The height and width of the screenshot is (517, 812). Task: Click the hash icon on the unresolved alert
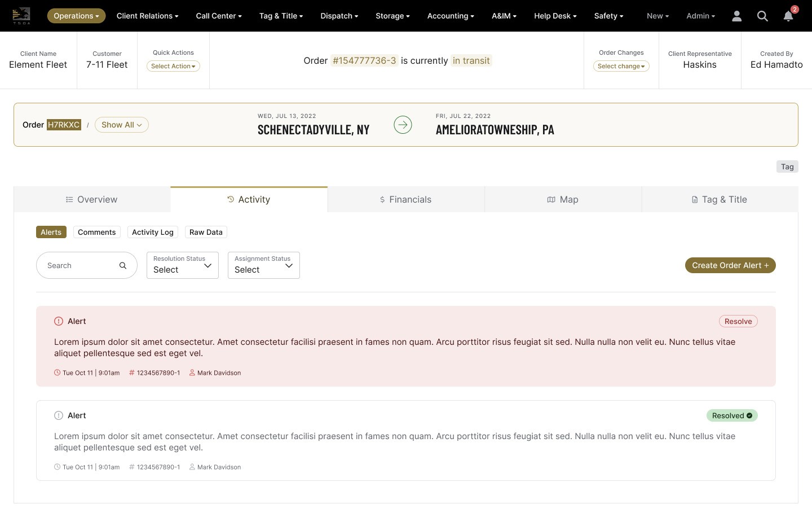pyautogui.click(x=132, y=373)
